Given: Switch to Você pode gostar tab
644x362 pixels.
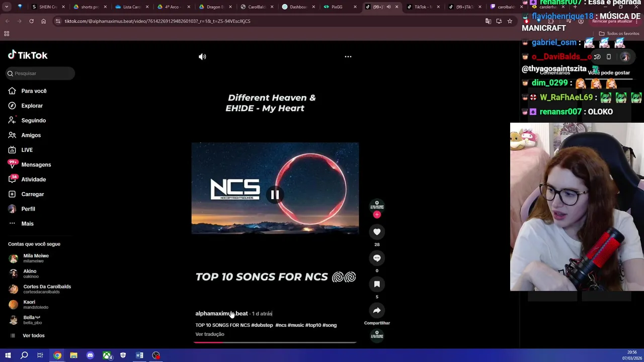Looking at the screenshot, I should [x=609, y=73].
